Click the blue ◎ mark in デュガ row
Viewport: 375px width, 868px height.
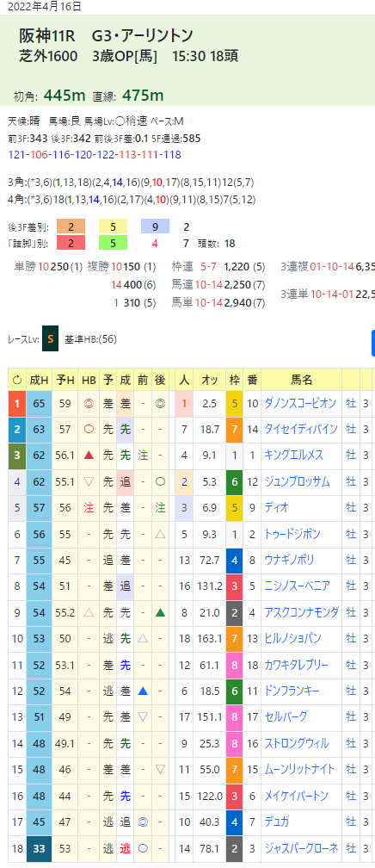[143, 821]
